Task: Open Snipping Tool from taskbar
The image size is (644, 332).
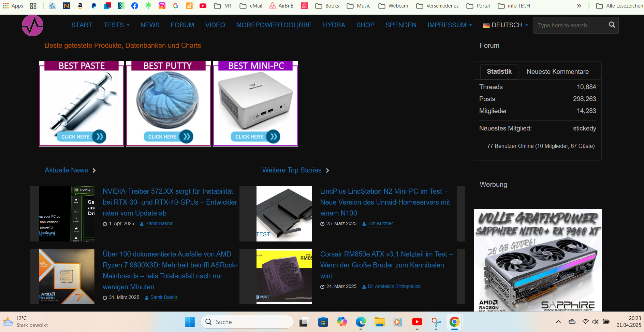Action: [436, 322]
